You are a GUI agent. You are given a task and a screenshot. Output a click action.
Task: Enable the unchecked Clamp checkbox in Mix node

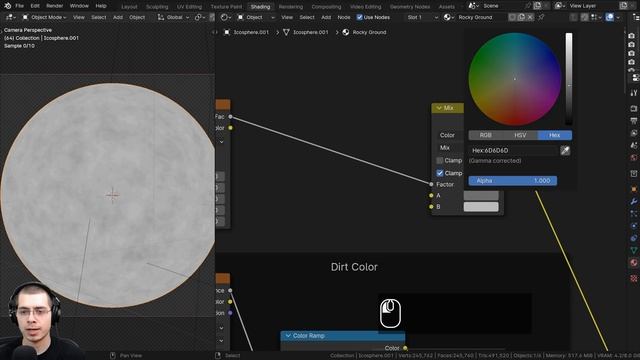point(440,160)
